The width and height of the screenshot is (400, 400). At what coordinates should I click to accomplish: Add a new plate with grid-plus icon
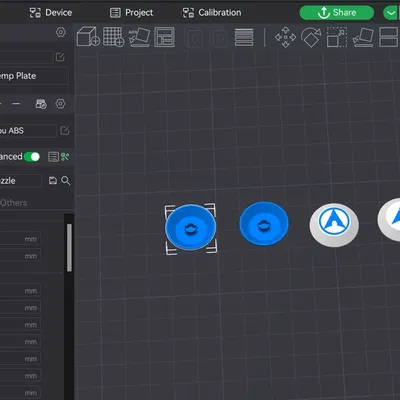(113, 37)
